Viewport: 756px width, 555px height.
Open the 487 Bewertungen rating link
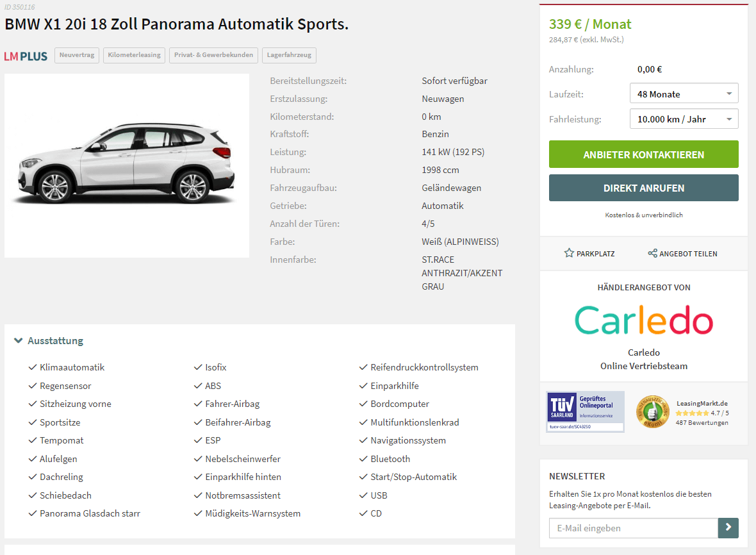pos(702,423)
